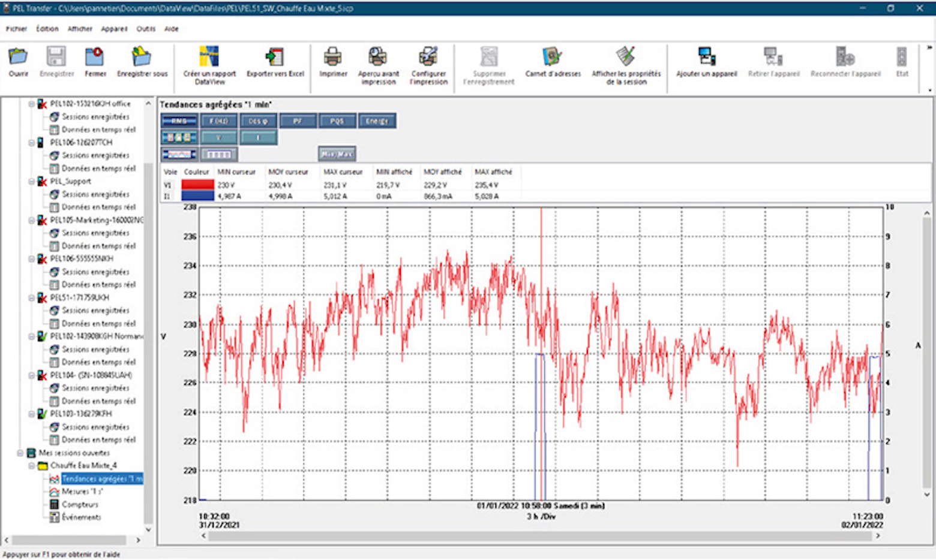Click the Imprimer printer icon
This screenshot has height=560, width=936.
click(x=333, y=56)
